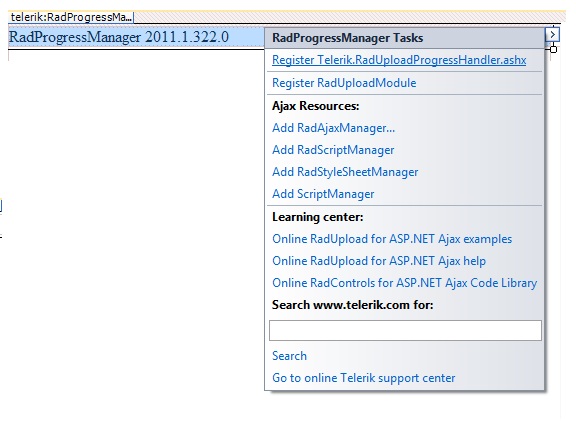Visit RadControls Ajax Code Library
576x423 pixels.
point(404,283)
